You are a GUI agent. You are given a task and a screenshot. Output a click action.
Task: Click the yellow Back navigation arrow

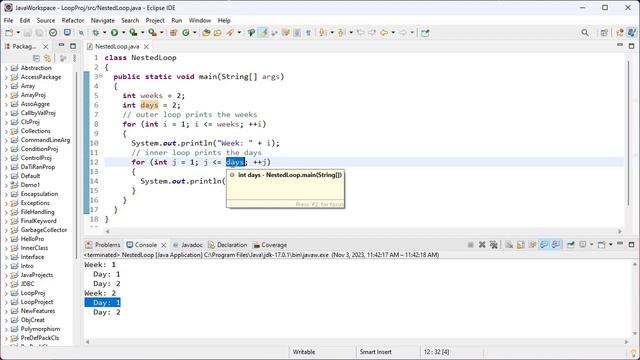click(x=384, y=33)
